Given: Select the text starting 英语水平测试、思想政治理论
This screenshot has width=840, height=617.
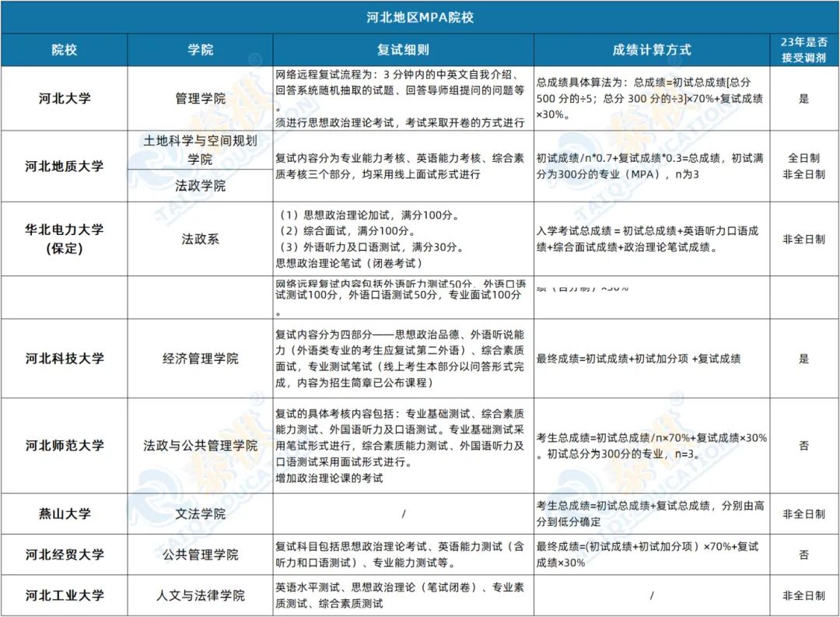Looking at the screenshot, I should [400, 595].
